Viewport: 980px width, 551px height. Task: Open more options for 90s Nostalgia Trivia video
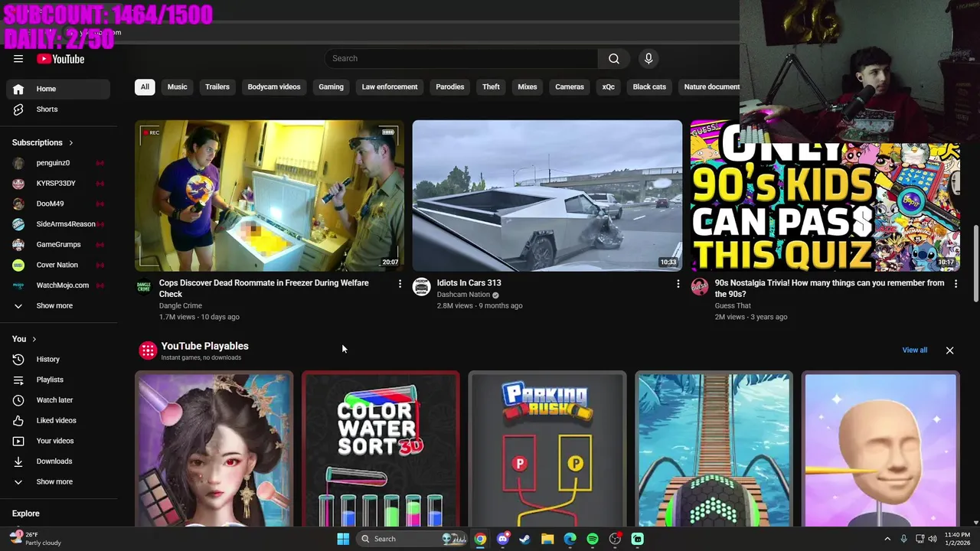pos(955,284)
